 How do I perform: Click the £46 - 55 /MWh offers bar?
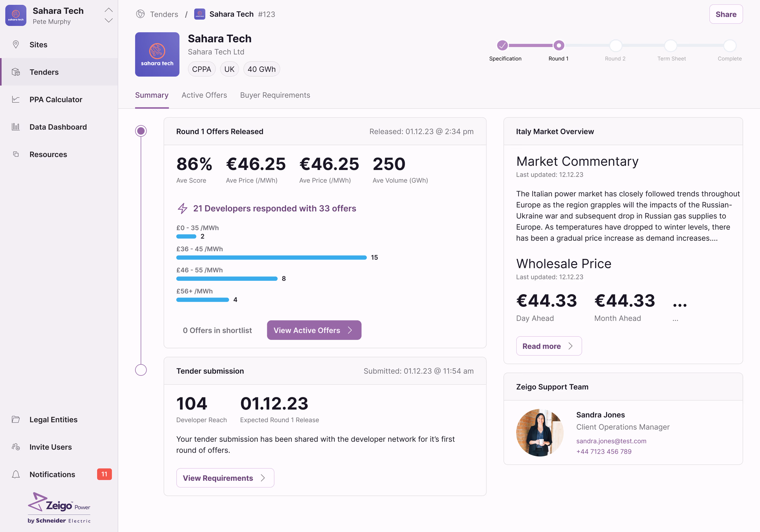point(227,279)
